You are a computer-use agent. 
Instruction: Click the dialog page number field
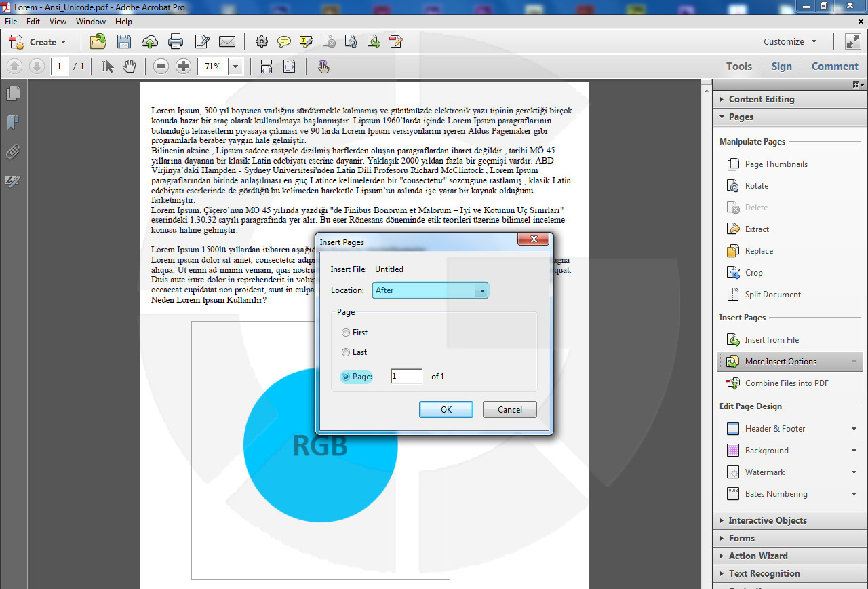pyautogui.click(x=406, y=376)
